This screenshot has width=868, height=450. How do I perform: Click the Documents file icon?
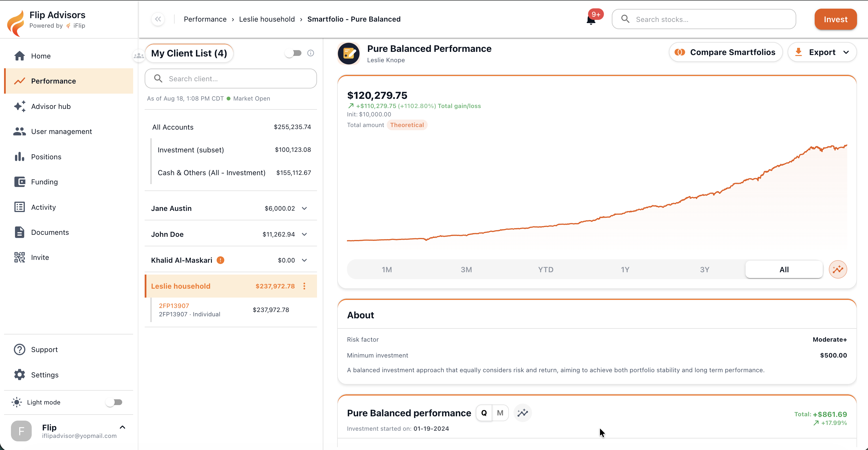(x=20, y=232)
